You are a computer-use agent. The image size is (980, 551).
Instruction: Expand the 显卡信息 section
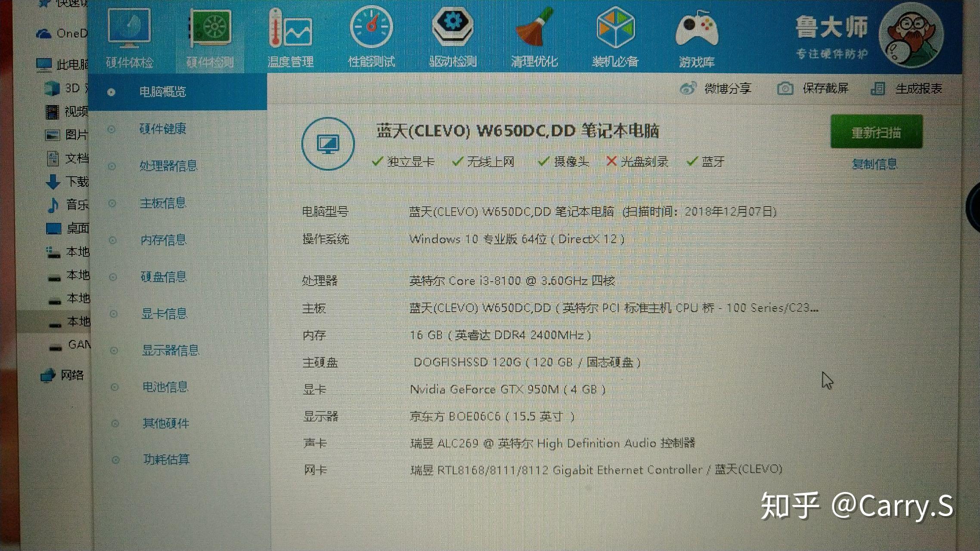165,313
